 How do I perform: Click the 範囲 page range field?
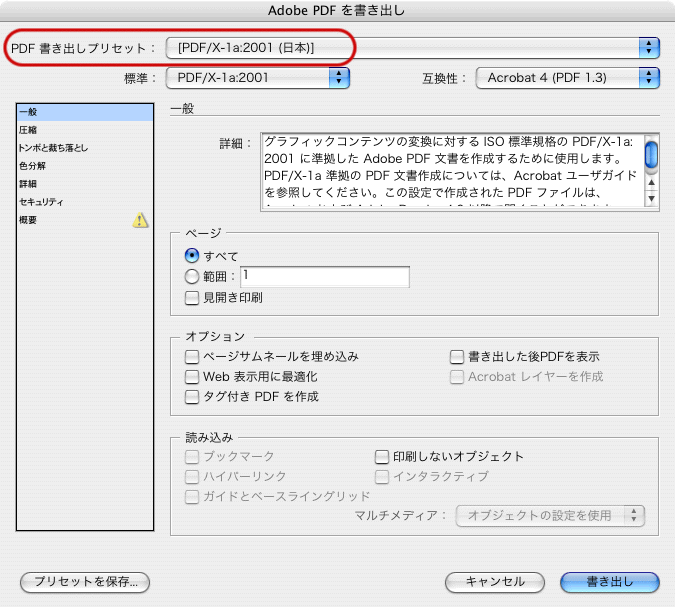tap(325, 276)
